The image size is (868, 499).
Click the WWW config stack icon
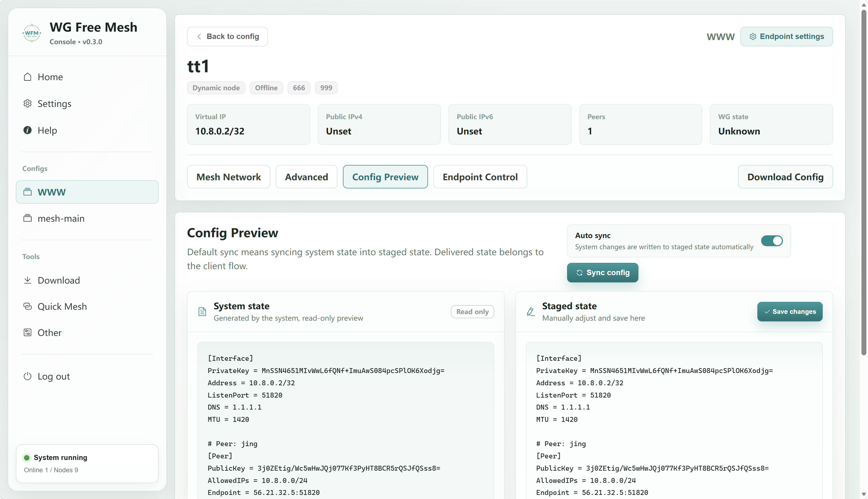click(x=28, y=192)
